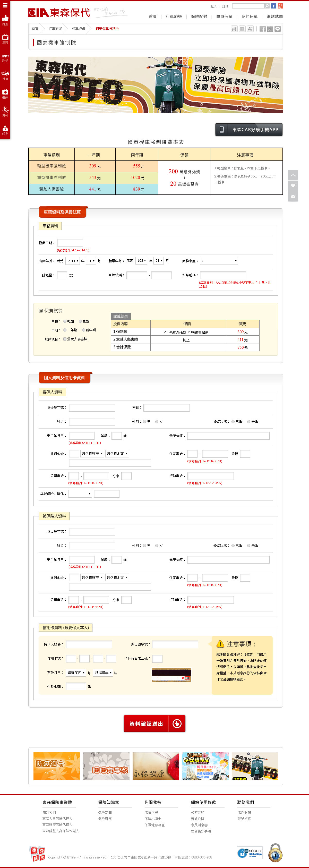Check the 駕駛人傷害險 add-on checkbox
The height and width of the screenshot is (868, 309).
pyautogui.click(x=65, y=339)
